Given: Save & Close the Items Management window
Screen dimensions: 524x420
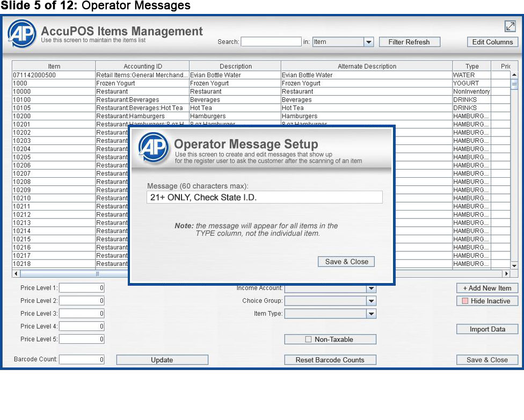Looking at the screenshot, I should tap(487, 360).
